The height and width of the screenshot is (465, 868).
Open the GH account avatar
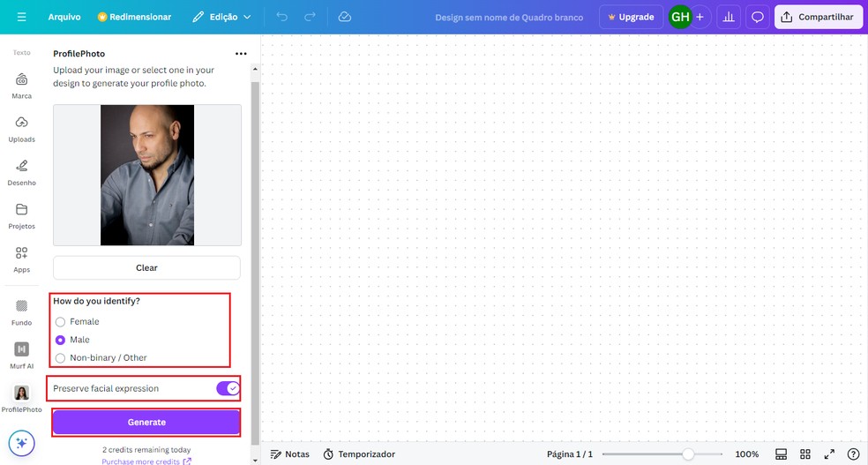point(680,17)
